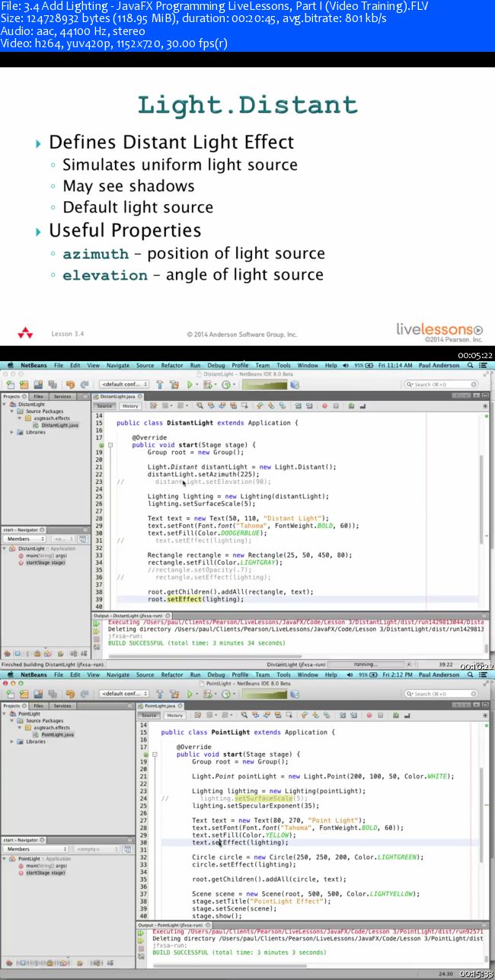The width and height of the screenshot is (495, 980).
Task: Click Undo icon in DistantLight window toolbar
Action: [70, 385]
